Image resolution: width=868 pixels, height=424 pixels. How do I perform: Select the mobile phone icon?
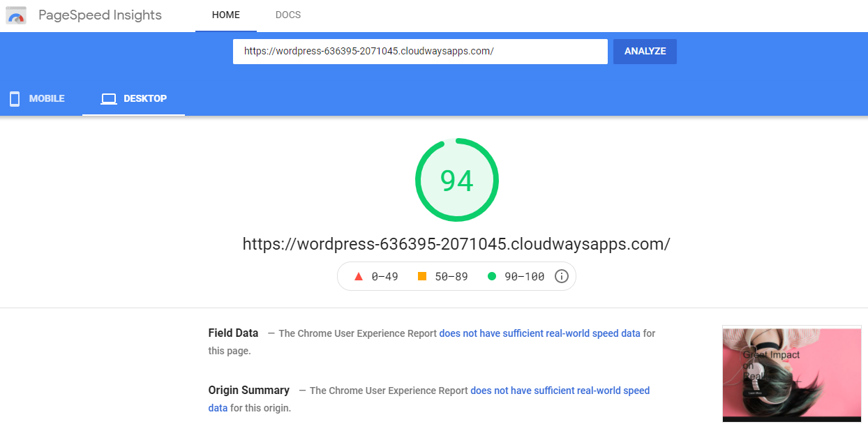pyautogui.click(x=14, y=98)
